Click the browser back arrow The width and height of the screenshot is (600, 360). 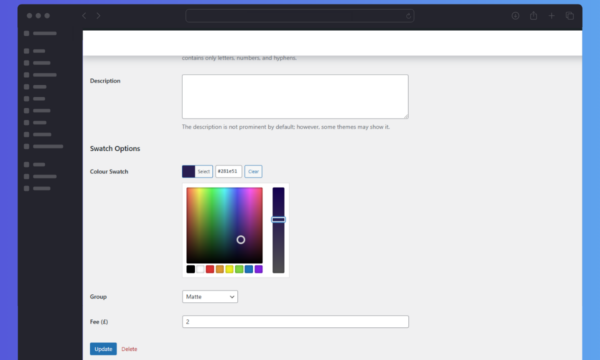click(84, 16)
